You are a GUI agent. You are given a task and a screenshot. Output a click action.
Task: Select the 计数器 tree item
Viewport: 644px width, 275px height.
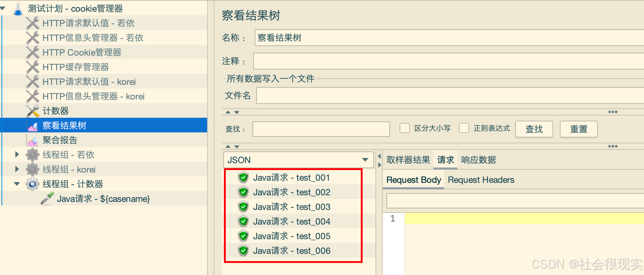(x=56, y=111)
